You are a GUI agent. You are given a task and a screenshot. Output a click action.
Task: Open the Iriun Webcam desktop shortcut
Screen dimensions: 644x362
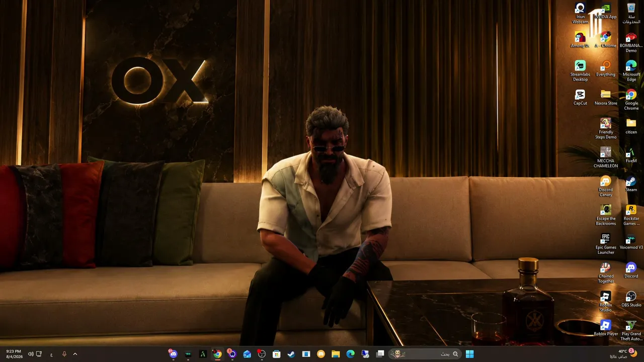click(580, 14)
